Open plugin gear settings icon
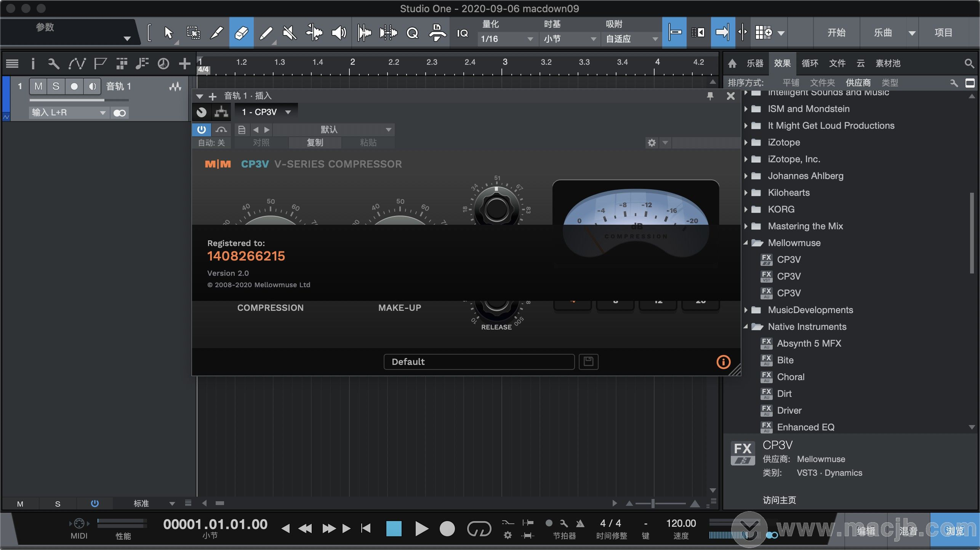The height and width of the screenshot is (550, 980). point(652,143)
